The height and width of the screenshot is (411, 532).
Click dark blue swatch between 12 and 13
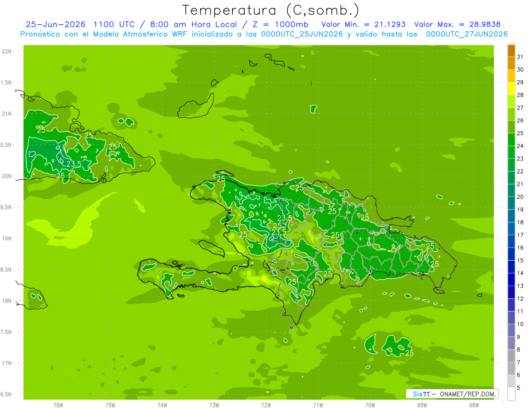click(511, 293)
